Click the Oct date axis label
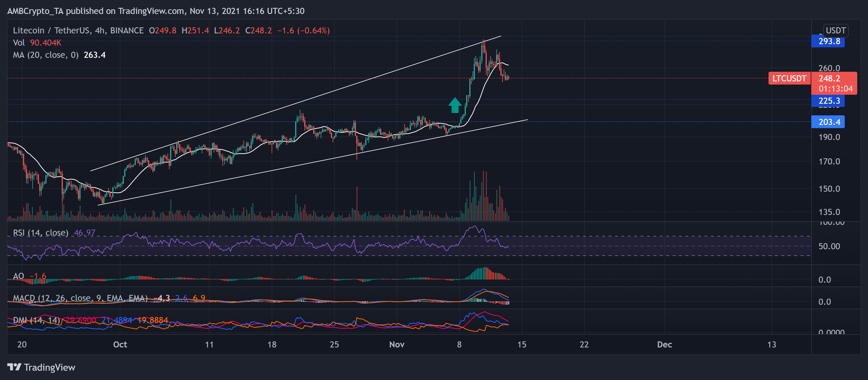This screenshot has height=380, width=868. [x=120, y=344]
